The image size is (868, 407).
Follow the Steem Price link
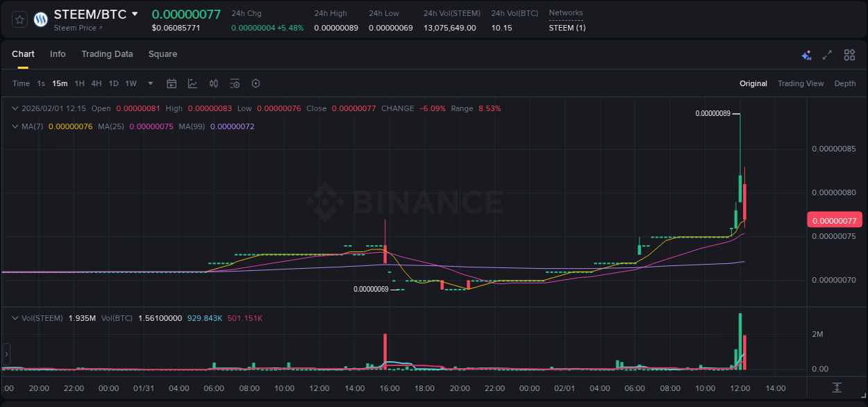[73, 28]
